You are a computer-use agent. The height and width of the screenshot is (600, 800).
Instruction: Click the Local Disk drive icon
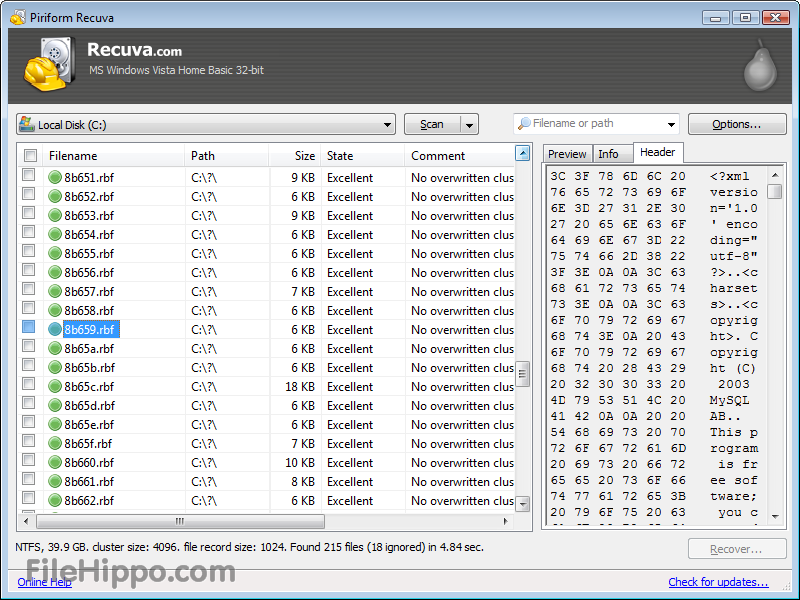point(27,125)
